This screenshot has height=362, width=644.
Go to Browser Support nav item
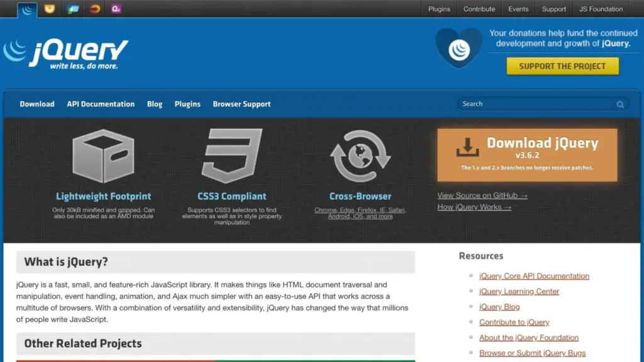click(x=241, y=104)
